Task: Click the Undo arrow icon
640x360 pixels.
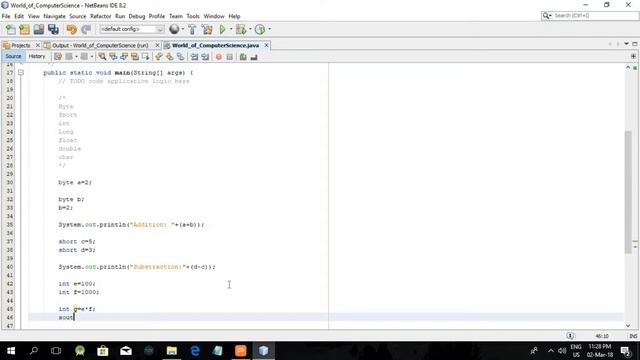Action: pos(72,29)
